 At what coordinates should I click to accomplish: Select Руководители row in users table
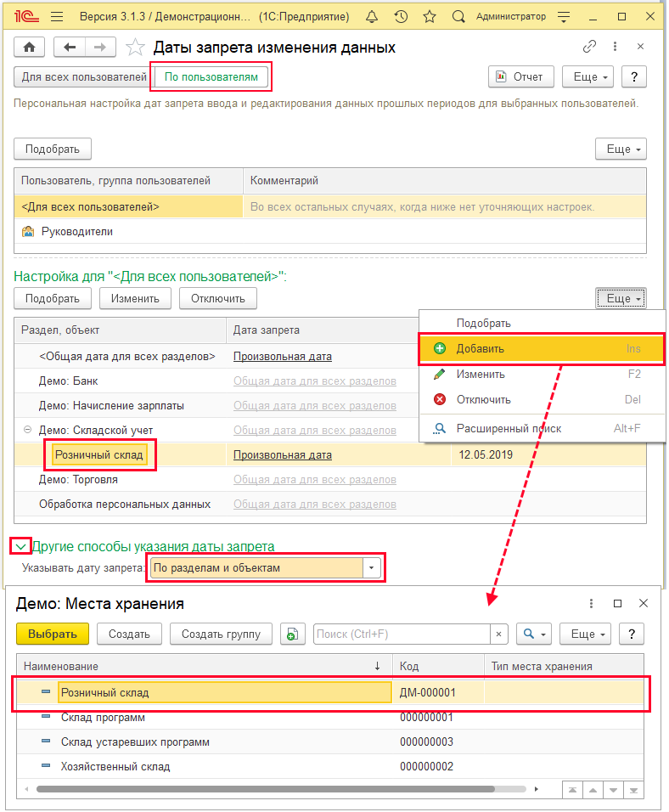[x=330, y=232]
